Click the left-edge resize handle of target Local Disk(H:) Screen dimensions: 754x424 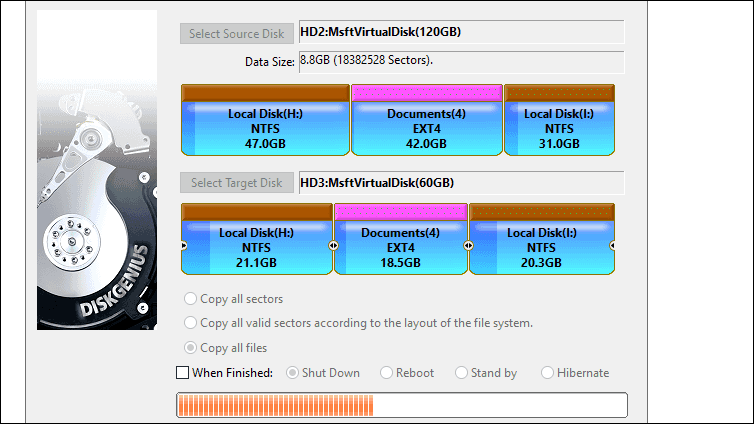pos(184,246)
